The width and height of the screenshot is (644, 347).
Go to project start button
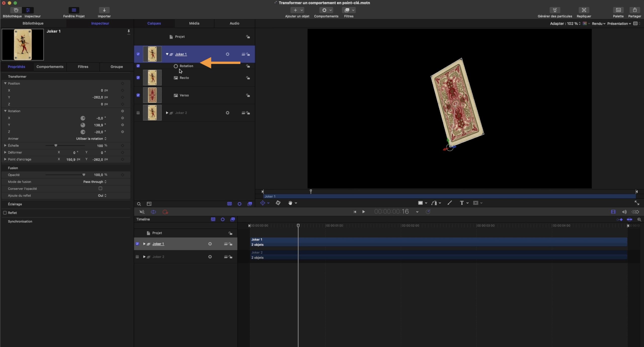point(355,212)
